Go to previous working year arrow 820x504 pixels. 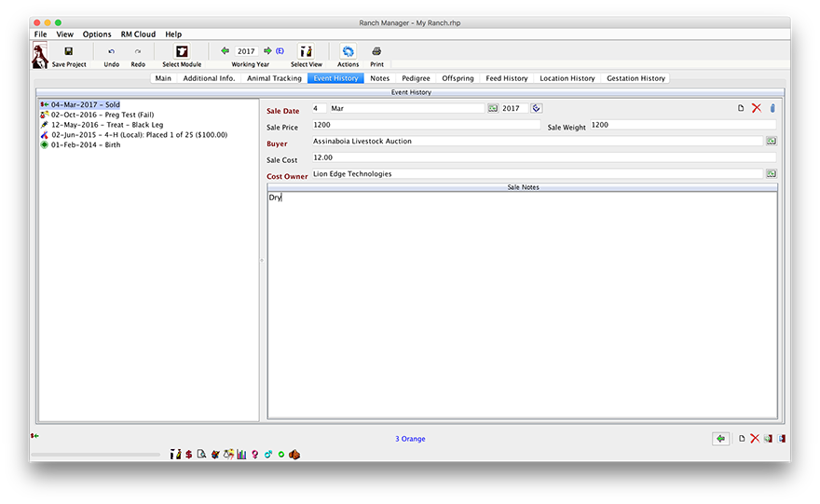pyautogui.click(x=225, y=51)
